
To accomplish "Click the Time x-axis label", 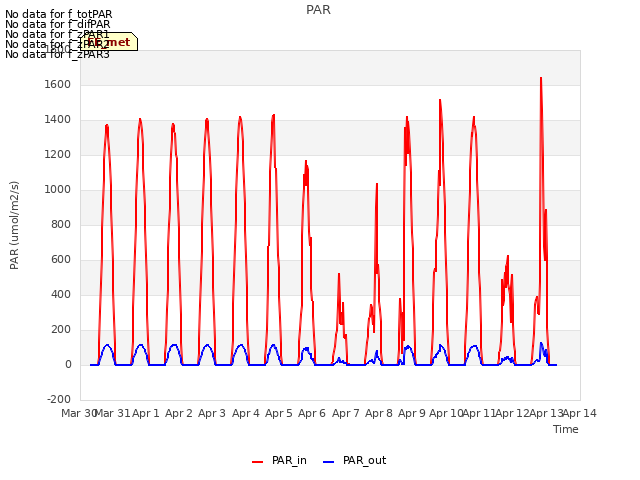I will [566, 429].
